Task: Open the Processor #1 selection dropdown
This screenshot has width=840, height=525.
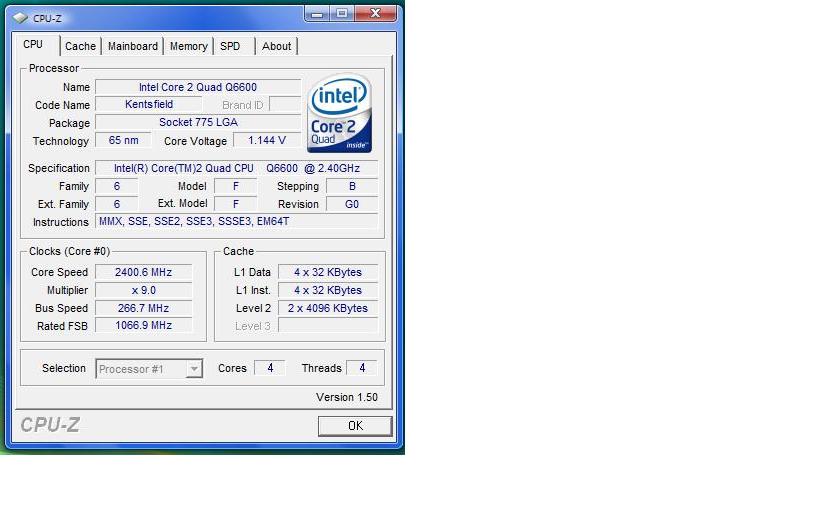Action: pos(149,369)
